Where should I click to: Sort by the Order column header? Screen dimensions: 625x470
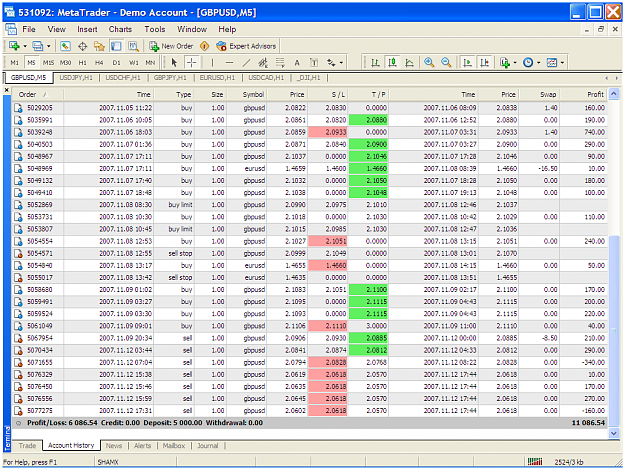[x=38, y=94]
